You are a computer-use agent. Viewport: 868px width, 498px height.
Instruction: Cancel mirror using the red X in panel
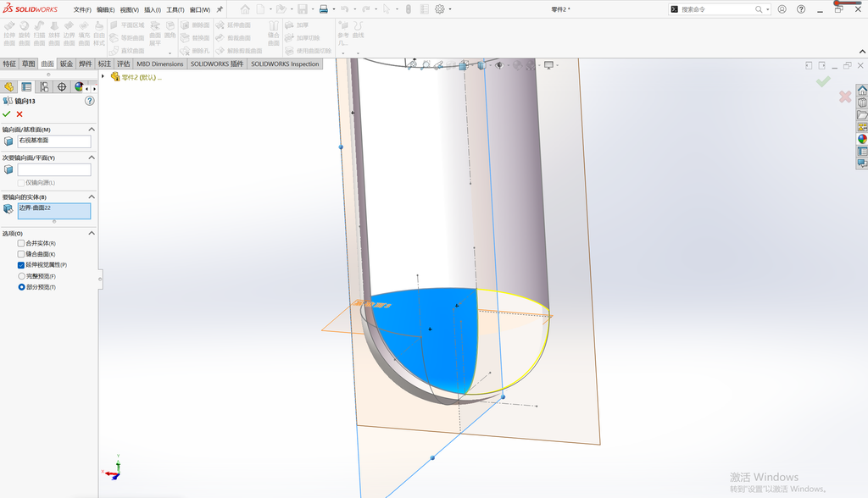coord(19,114)
